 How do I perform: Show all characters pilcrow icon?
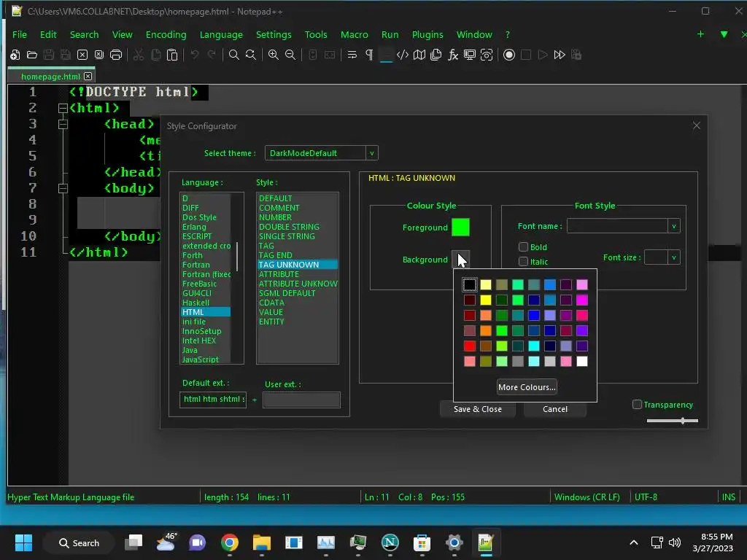(x=369, y=55)
